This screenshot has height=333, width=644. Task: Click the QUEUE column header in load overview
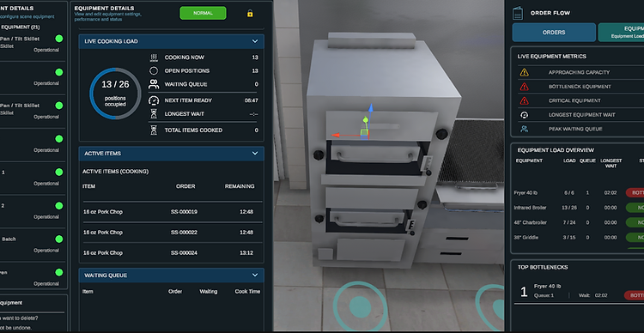[x=587, y=161]
